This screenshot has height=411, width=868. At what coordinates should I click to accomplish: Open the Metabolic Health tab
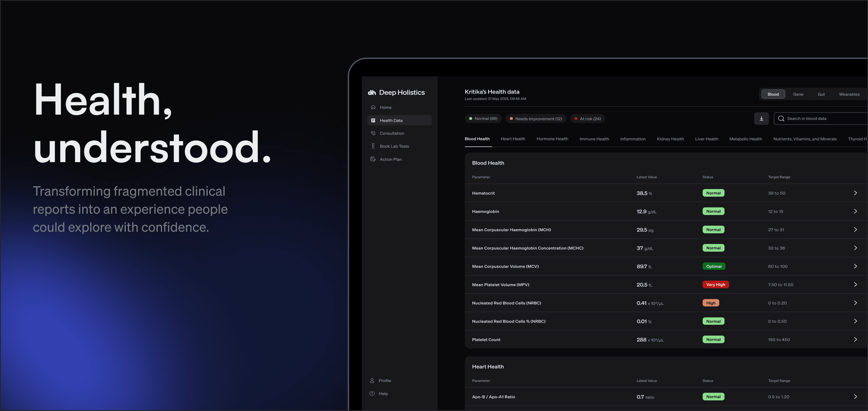point(746,139)
